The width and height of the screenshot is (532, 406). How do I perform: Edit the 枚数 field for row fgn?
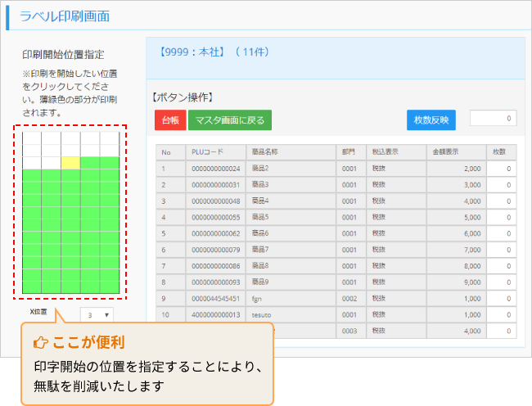[x=502, y=299]
